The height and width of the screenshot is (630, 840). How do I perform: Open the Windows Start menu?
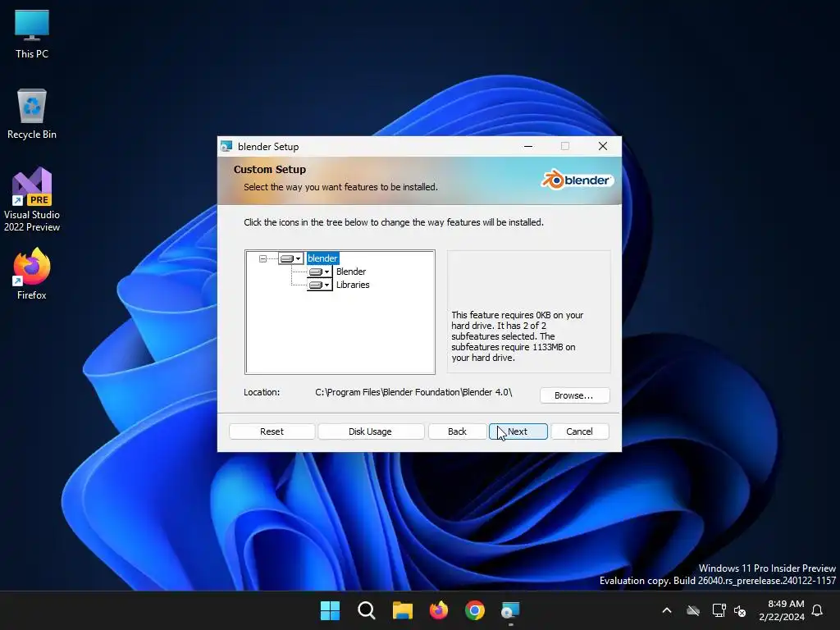coord(330,610)
